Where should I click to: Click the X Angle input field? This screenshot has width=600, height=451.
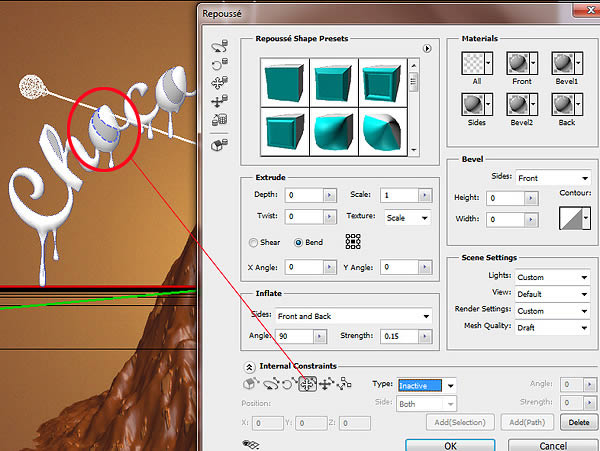tap(304, 267)
